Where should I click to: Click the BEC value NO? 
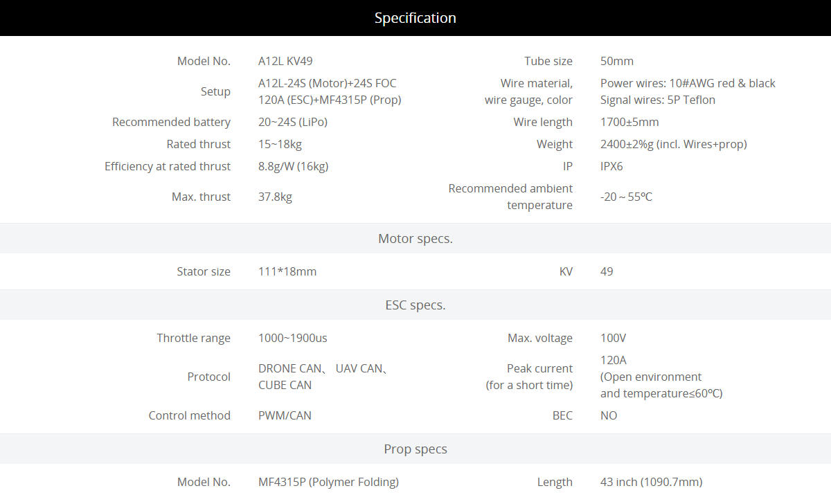[609, 415]
